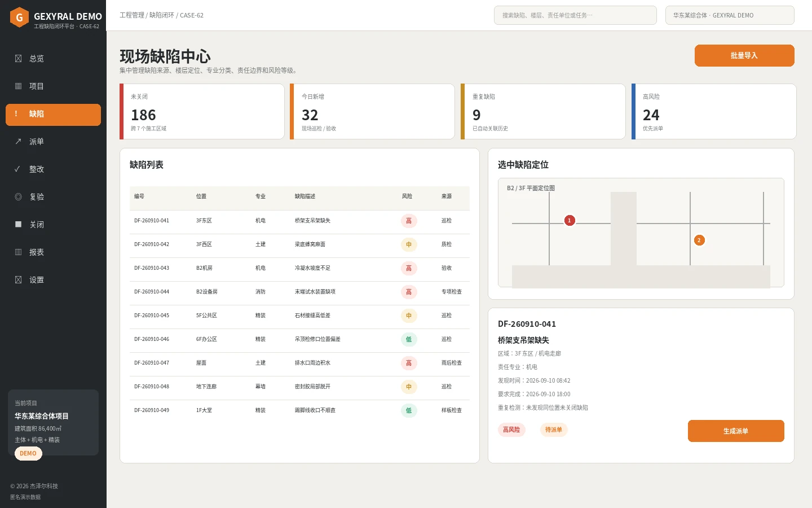The height and width of the screenshot is (508, 812).
Task: Select the active 缺陷 menu item
Action: 53,115
